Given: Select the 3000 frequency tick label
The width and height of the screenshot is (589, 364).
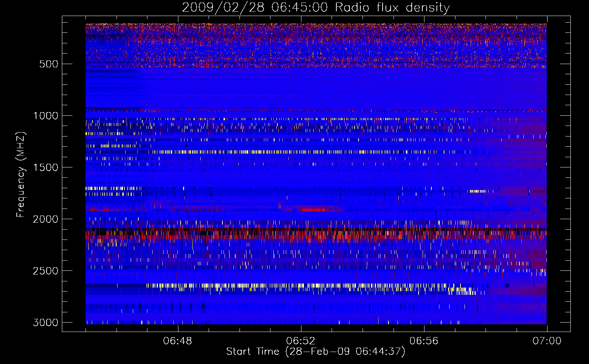Looking at the screenshot, I should 46,323.
